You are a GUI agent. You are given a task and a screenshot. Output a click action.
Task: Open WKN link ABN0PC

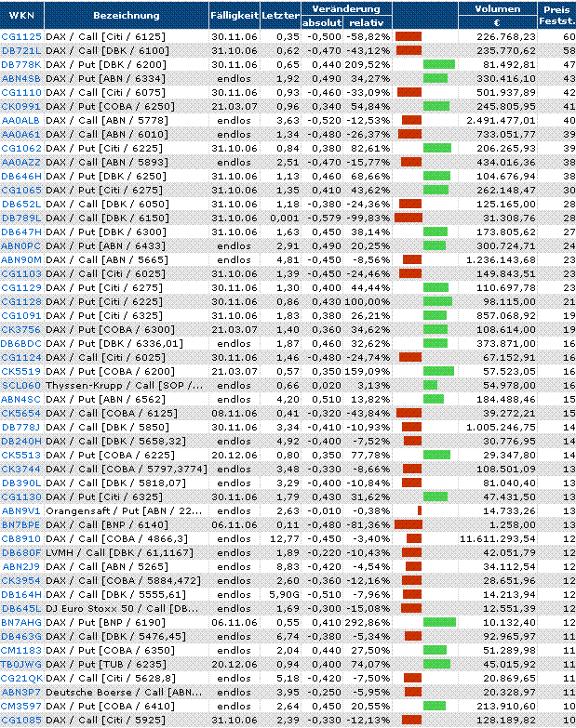21,245
